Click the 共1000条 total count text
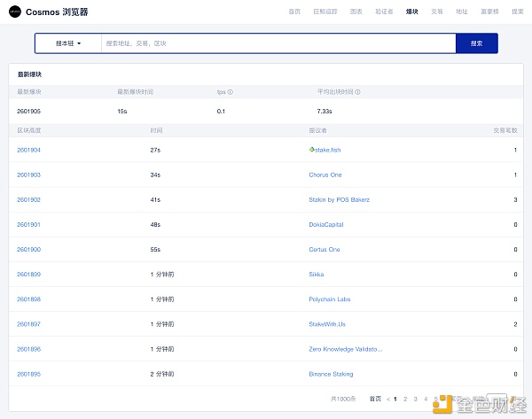The image size is (532, 419). click(x=343, y=399)
